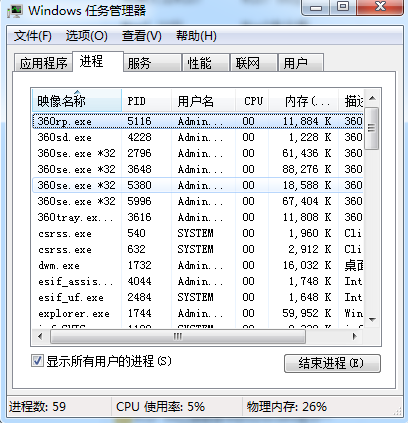Viewport: 408px width, 423px height.
Task: Minimize the Task Manager window
Action: pyautogui.click(x=316, y=7)
